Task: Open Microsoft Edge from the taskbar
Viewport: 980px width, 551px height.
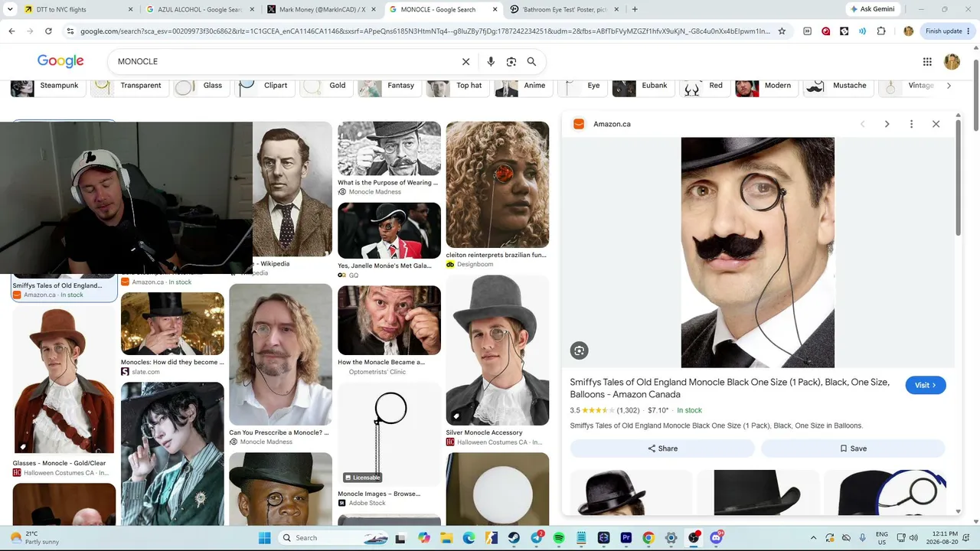Action: coord(469,538)
